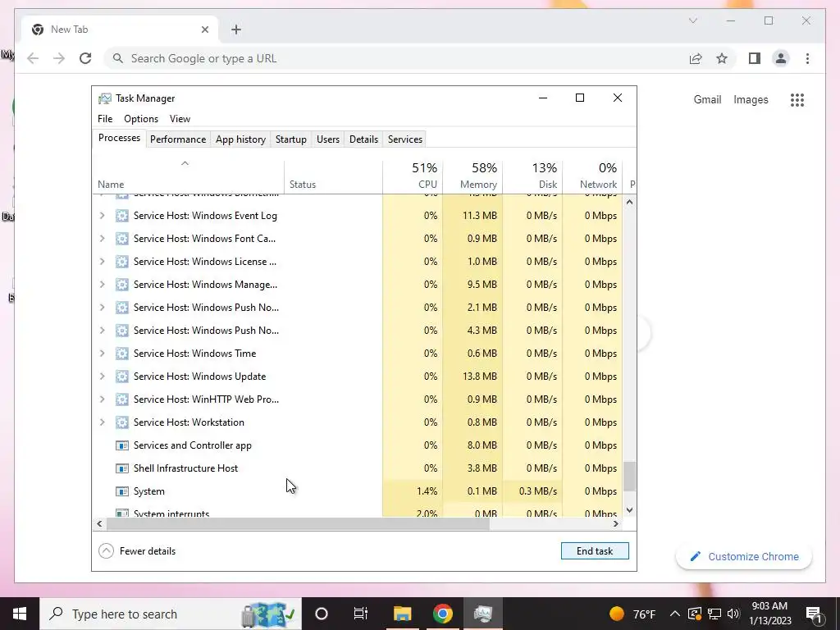This screenshot has height=630, width=840.
Task: Click the Windows Time service gear icon
Action: [x=122, y=354]
